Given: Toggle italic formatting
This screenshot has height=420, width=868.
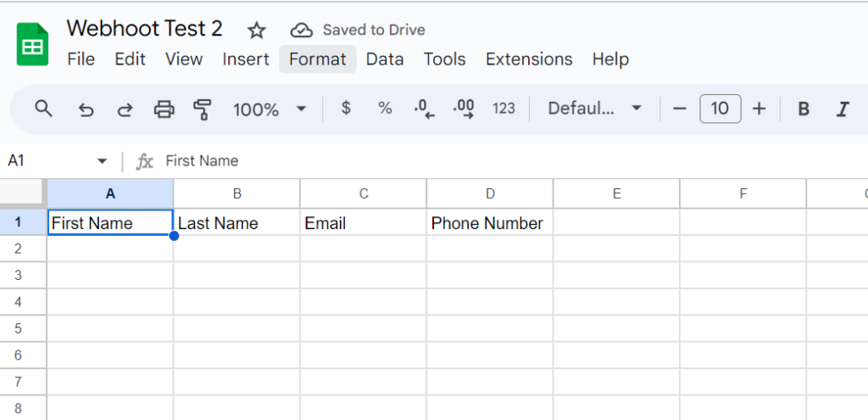Looking at the screenshot, I should pos(843,109).
